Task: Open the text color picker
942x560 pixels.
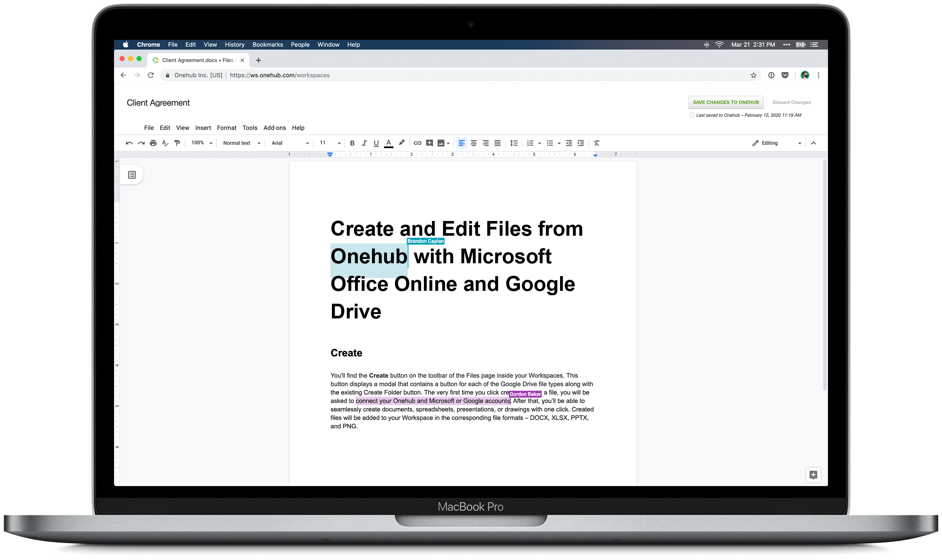Action: tap(389, 143)
